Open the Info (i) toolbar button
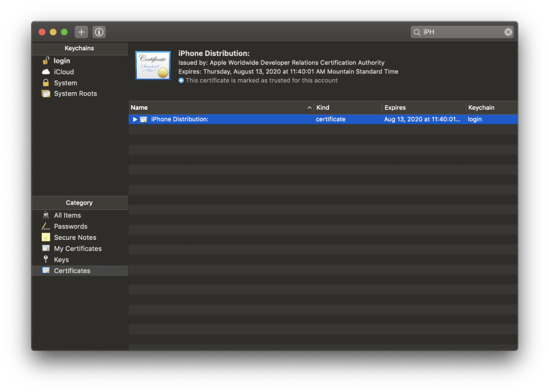This screenshot has height=392, width=549. click(99, 32)
